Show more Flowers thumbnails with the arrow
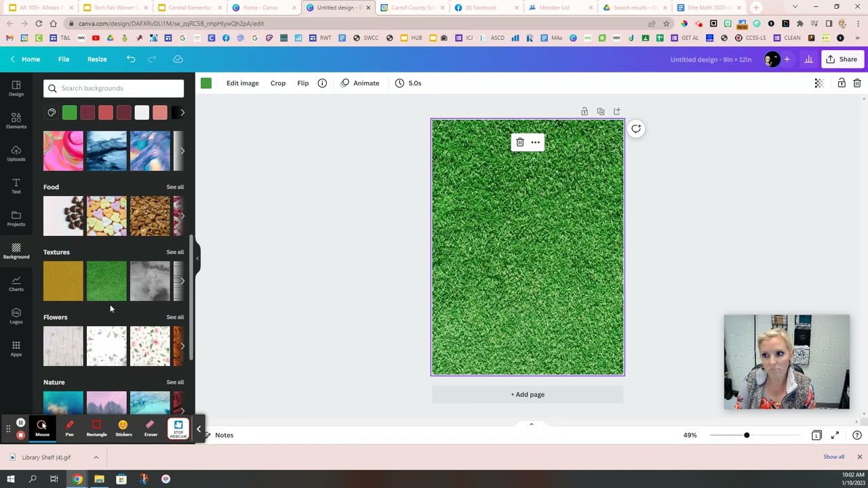 coord(182,346)
